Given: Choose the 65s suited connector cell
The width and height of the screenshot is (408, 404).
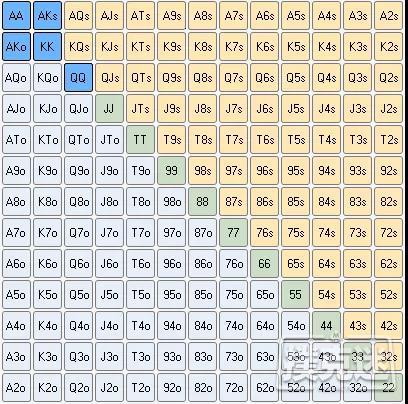Looking at the screenshot, I should coord(296,264).
